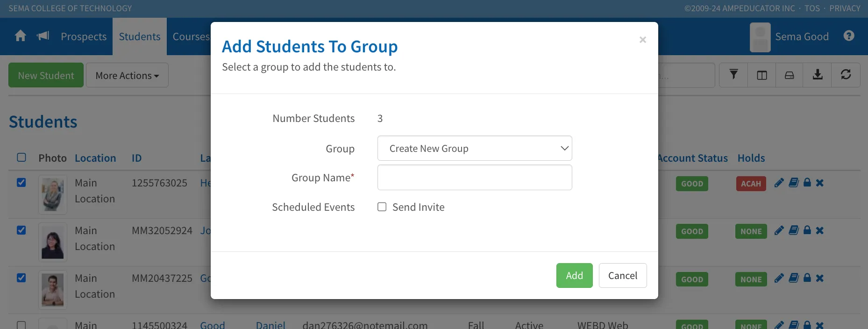Click lock icon for student MM32052924
868x329 pixels.
(807, 230)
